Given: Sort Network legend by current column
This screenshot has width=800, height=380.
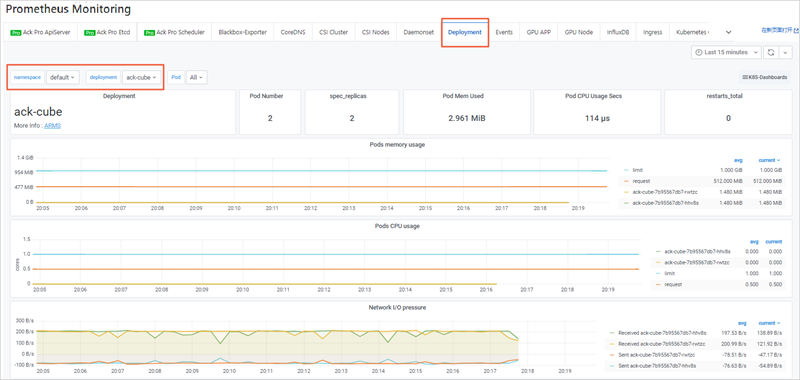Looking at the screenshot, I should click(x=767, y=323).
